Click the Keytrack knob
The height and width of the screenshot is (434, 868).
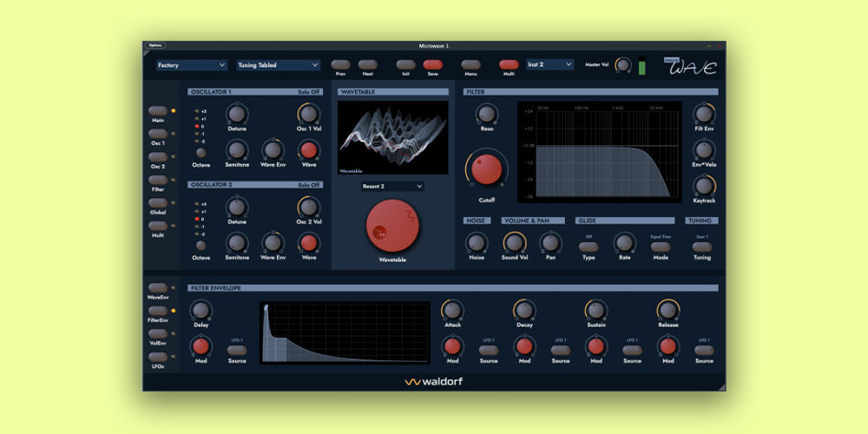(704, 186)
